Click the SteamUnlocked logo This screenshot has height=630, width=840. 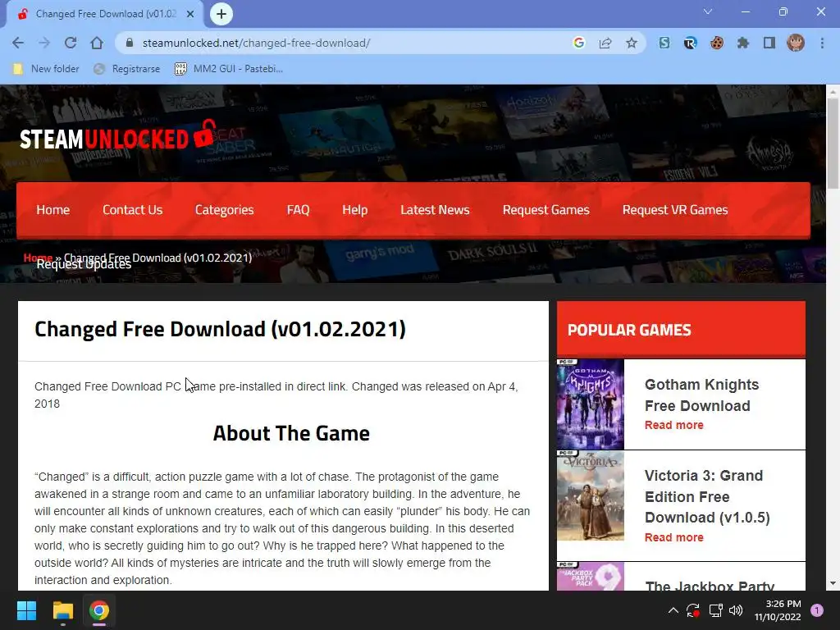(118, 136)
